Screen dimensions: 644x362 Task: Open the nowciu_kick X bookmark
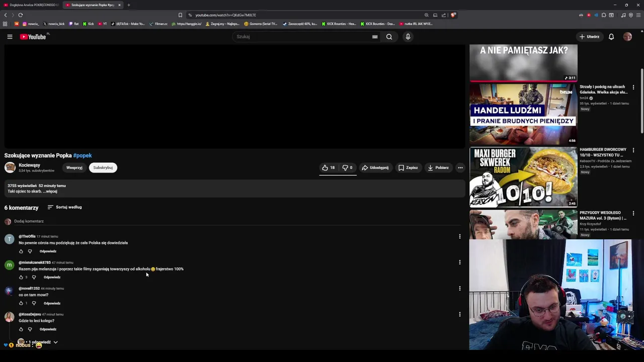[54, 24]
